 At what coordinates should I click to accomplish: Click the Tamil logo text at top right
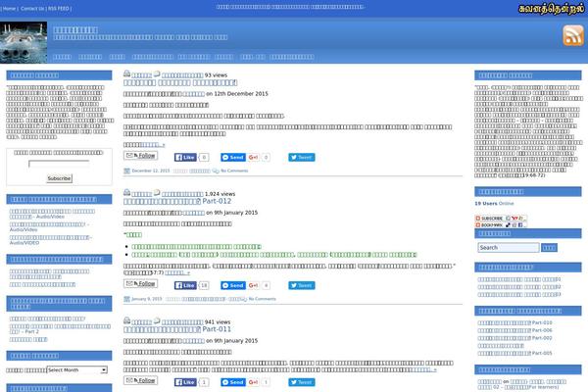click(551, 9)
